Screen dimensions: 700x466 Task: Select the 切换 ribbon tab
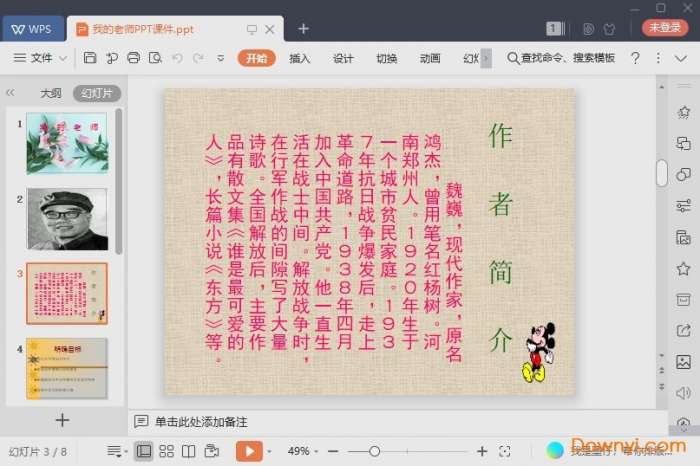pos(387,58)
